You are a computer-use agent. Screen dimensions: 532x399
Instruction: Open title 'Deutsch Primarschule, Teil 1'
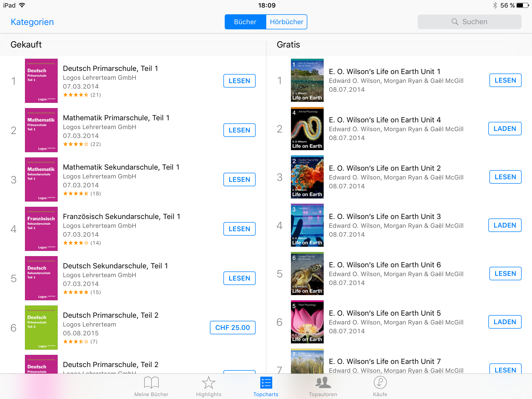pos(110,68)
